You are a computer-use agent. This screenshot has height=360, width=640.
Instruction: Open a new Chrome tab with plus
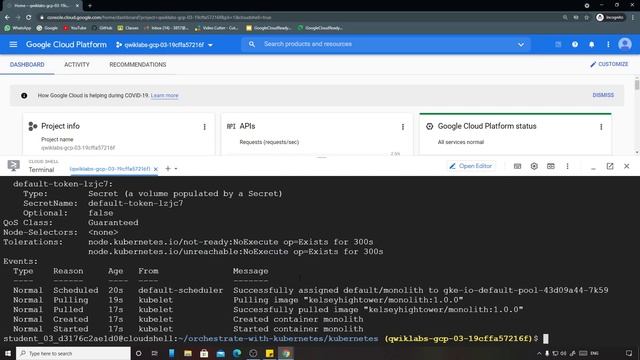point(90,6)
